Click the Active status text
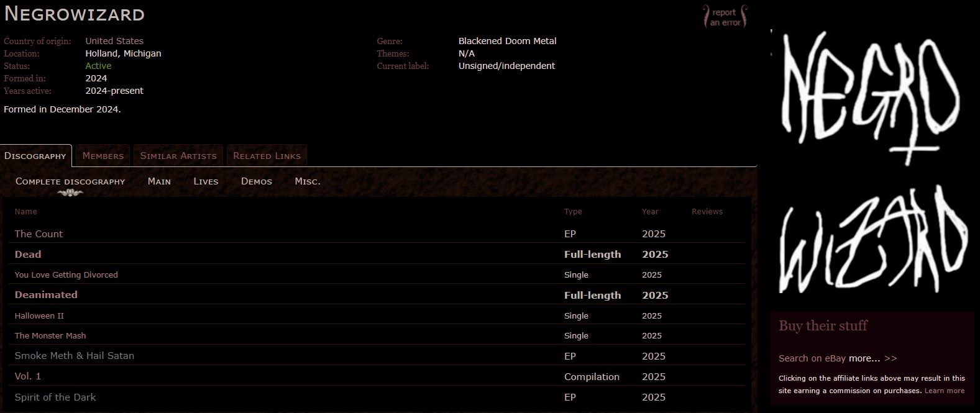 [98, 66]
